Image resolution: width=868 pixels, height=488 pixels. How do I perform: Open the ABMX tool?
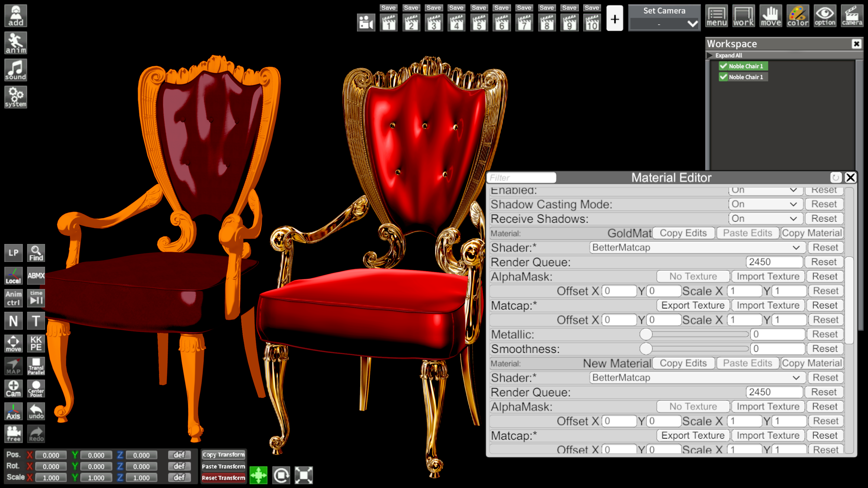tap(36, 276)
